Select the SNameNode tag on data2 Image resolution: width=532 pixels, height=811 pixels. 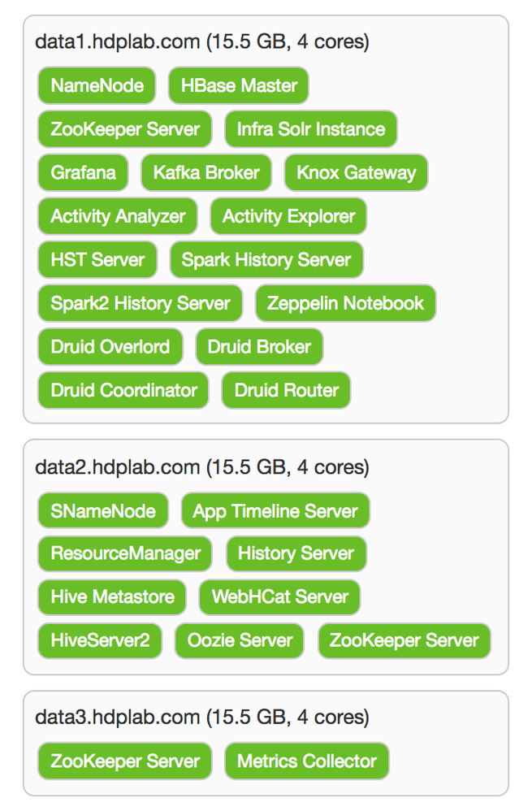pos(103,511)
